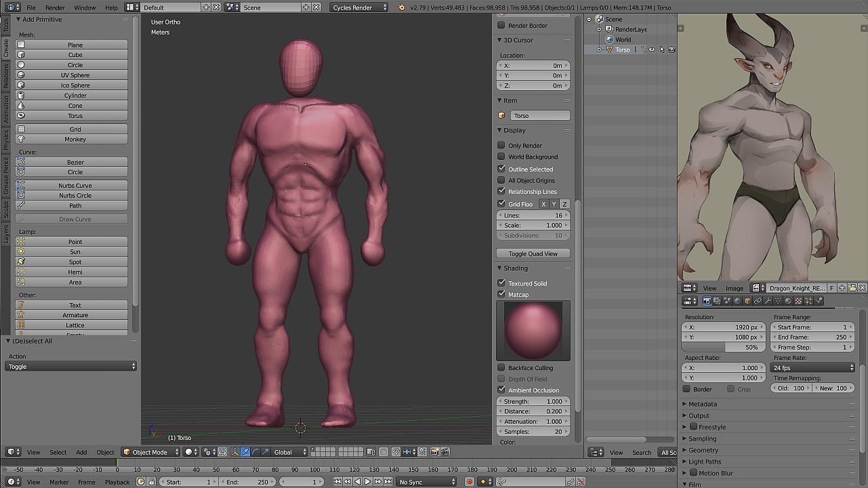
Task: Toggle Torso visibility eye in outliner
Action: [652, 49]
